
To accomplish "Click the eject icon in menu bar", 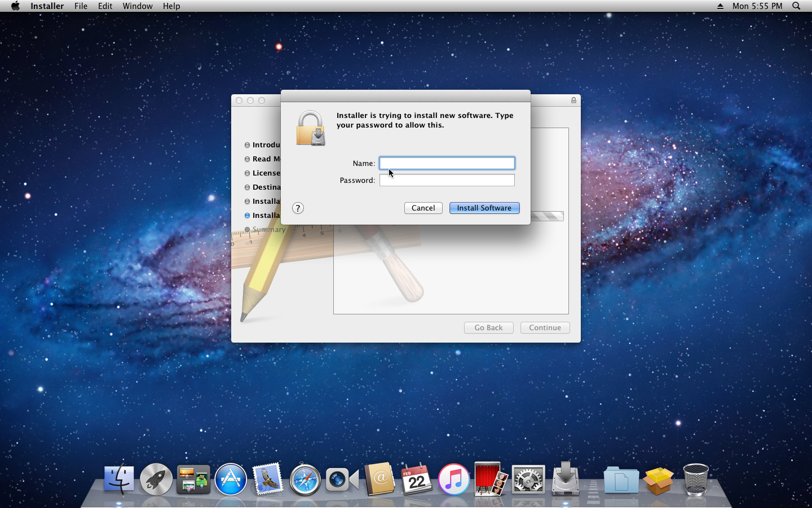I will 720,6.
